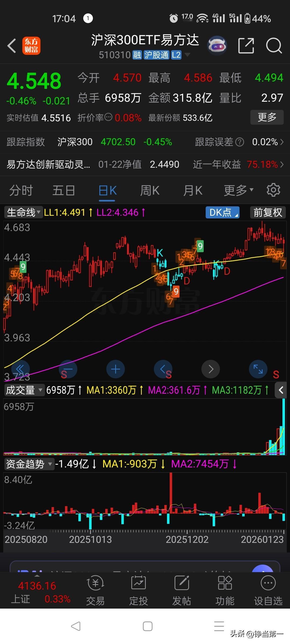Tap the 融 margin tag

(x=137, y=55)
